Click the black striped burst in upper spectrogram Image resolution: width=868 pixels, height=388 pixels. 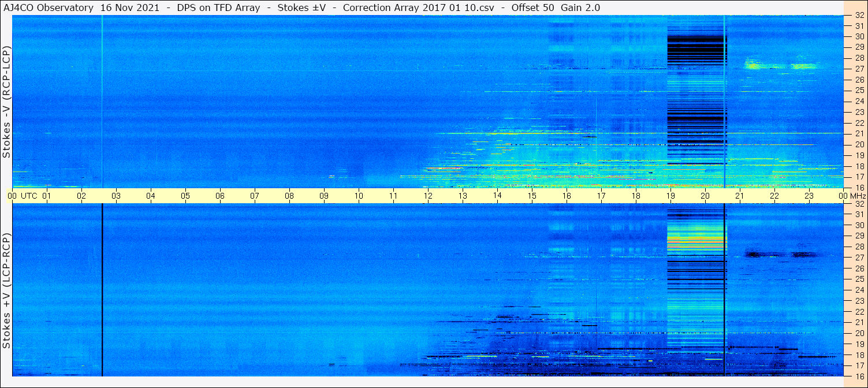(696, 92)
